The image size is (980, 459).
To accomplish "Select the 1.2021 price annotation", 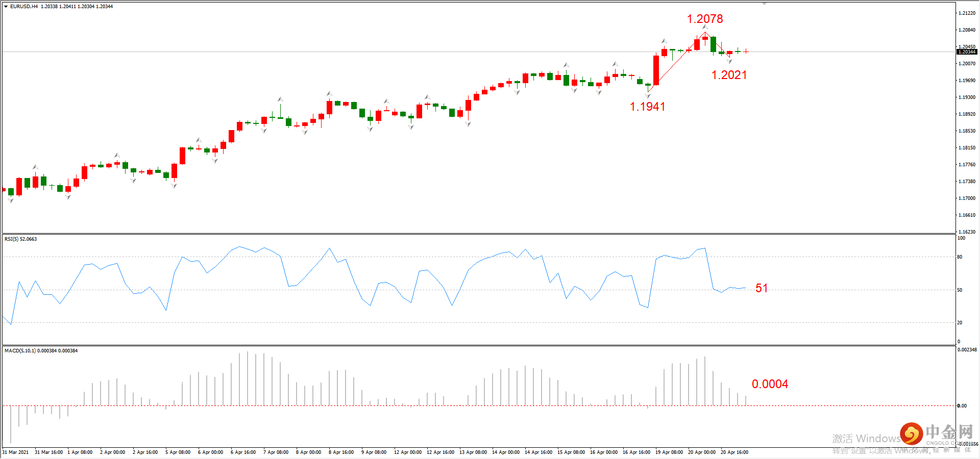I will [729, 75].
